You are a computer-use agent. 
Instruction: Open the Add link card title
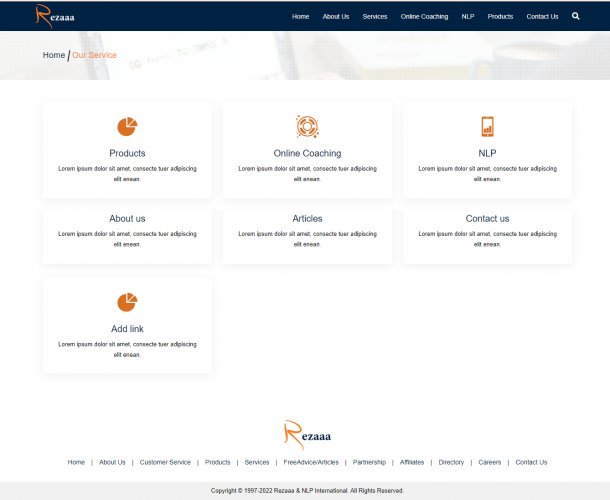coord(127,329)
